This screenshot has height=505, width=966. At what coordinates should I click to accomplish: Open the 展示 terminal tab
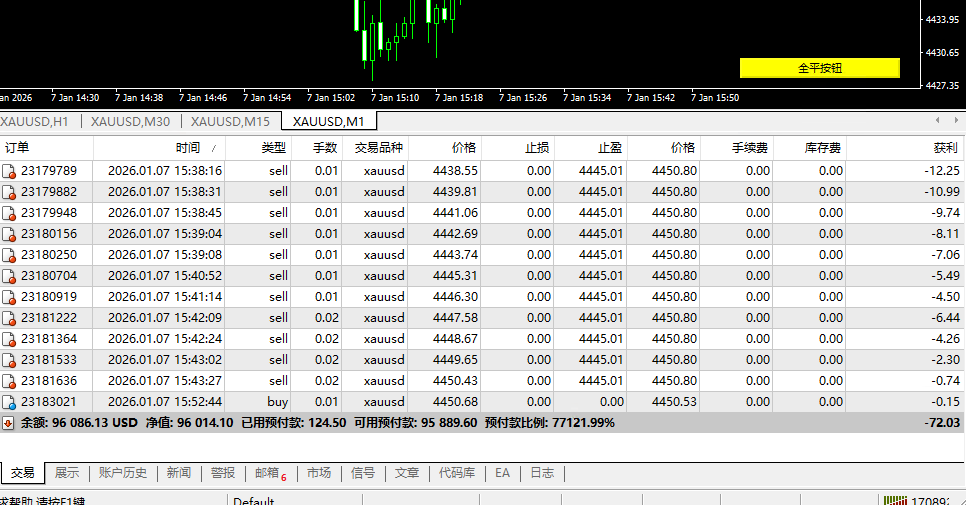tap(67, 472)
